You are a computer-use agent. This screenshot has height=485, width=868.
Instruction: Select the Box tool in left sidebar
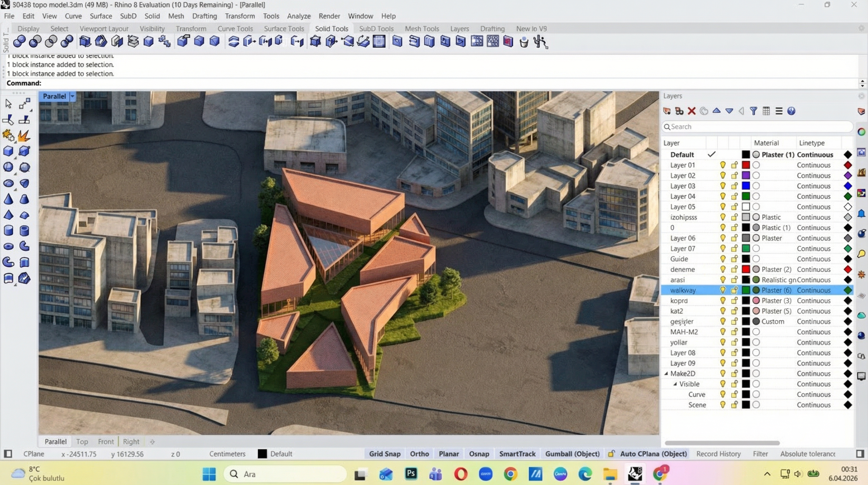[9, 152]
